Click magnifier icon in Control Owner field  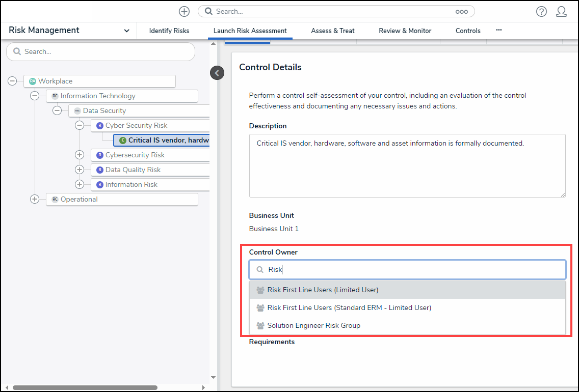(x=260, y=270)
